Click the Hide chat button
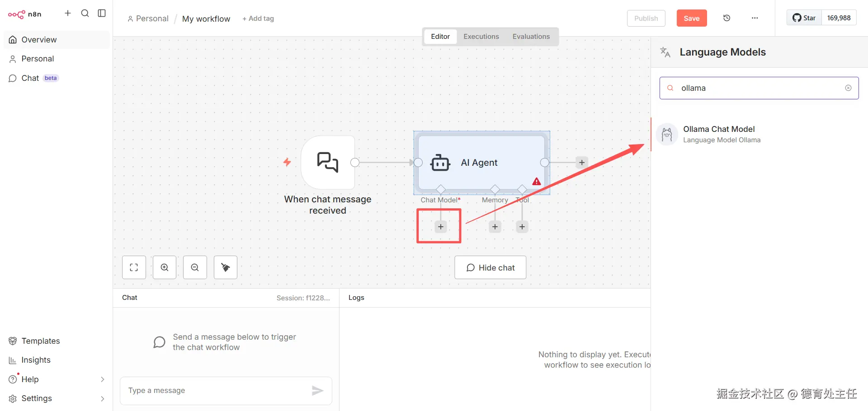Screen dimensions: 868x411 click(491, 267)
